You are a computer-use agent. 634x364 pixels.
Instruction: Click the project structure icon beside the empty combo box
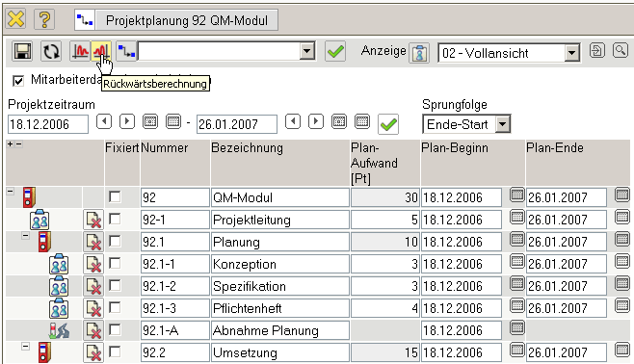click(126, 52)
